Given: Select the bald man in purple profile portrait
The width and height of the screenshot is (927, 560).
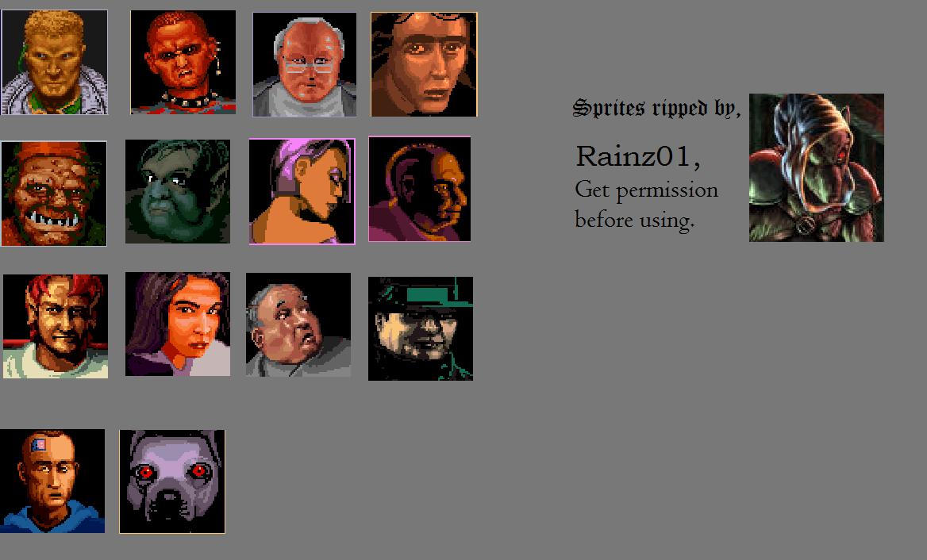Looking at the screenshot, I should [420, 189].
